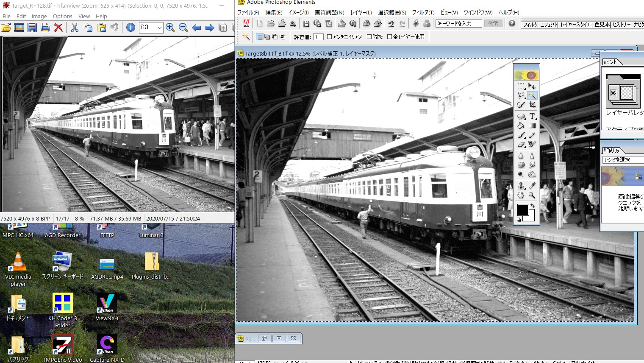Choose the Horizontal Type tool
Viewport: 644px width, 363px height.
coord(532,116)
